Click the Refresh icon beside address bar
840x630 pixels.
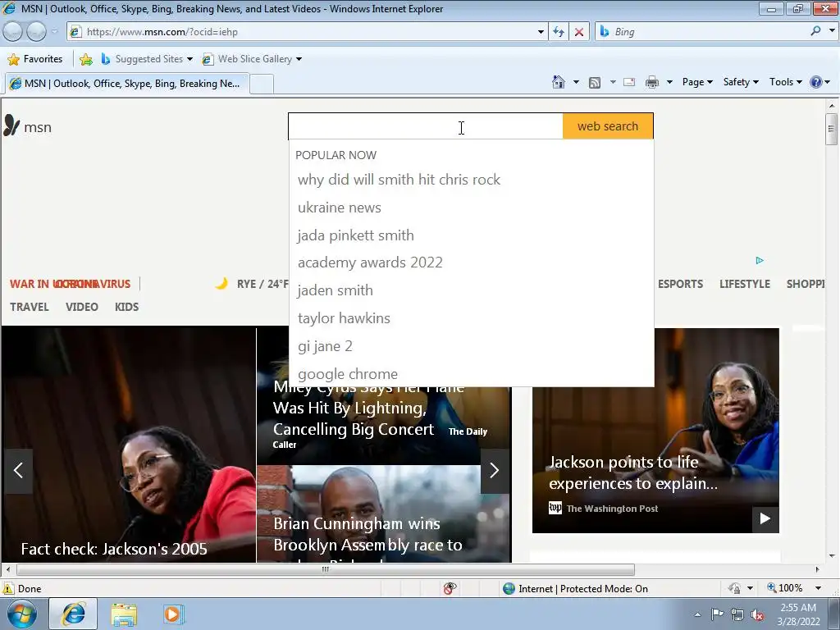pyautogui.click(x=558, y=32)
